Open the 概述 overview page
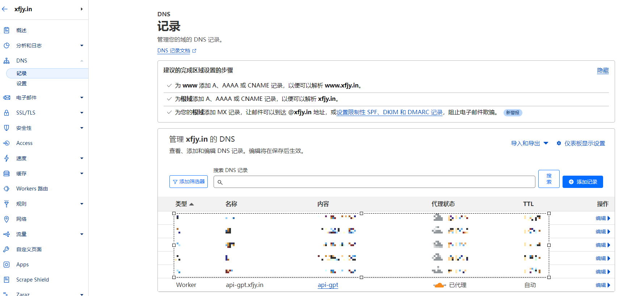The image size is (644, 296). 21,30
